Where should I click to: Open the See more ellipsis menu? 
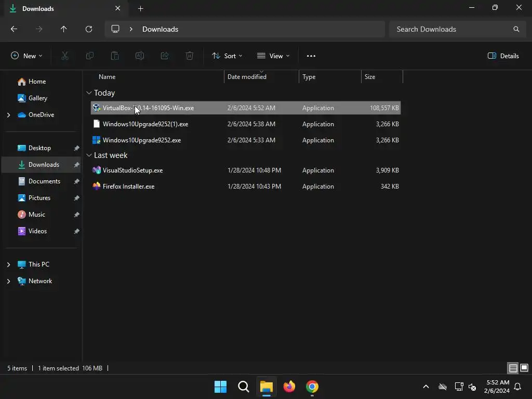[311, 56]
